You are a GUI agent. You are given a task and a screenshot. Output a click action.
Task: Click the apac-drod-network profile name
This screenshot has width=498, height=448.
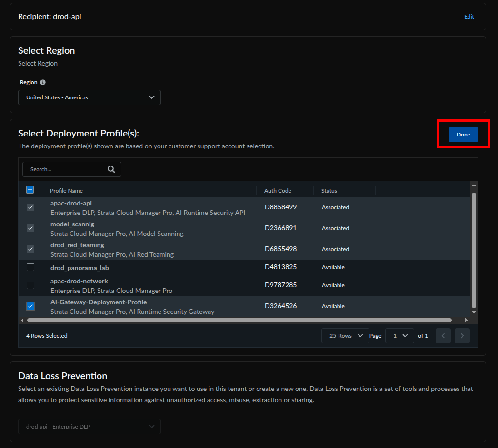[79, 281]
